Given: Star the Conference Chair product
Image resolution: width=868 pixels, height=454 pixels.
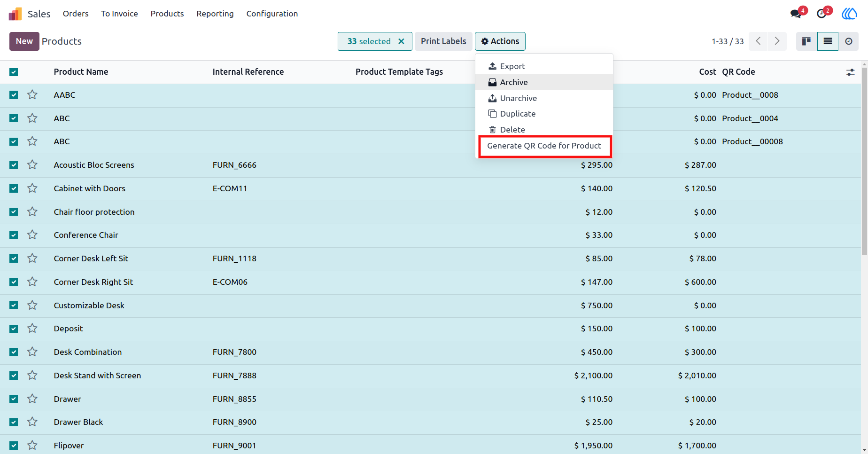Looking at the screenshot, I should point(32,235).
